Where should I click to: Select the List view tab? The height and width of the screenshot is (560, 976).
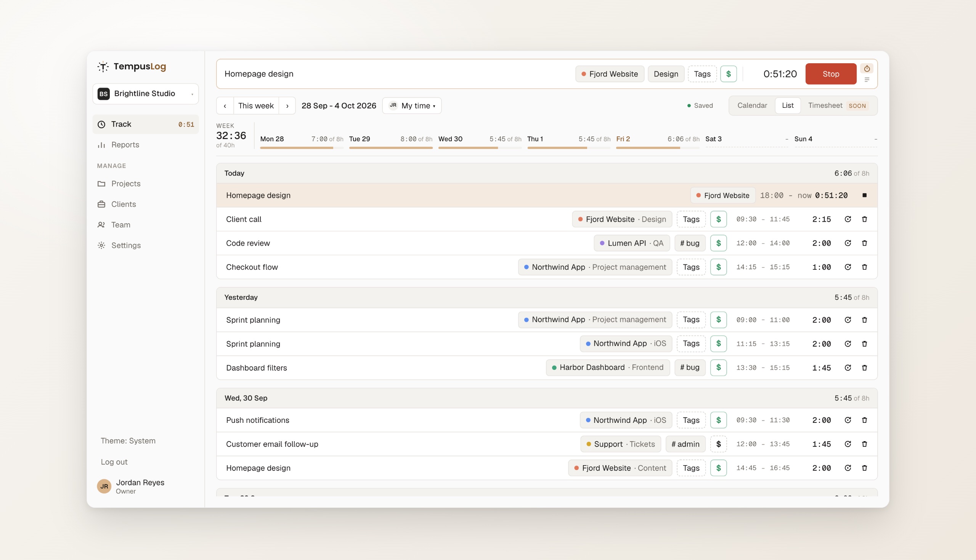click(x=787, y=106)
